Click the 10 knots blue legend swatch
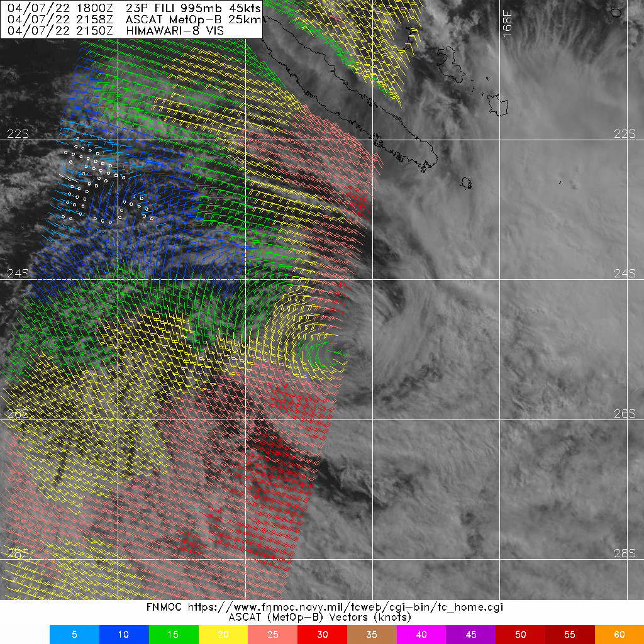This screenshot has width=644, height=644. coord(124,635)
